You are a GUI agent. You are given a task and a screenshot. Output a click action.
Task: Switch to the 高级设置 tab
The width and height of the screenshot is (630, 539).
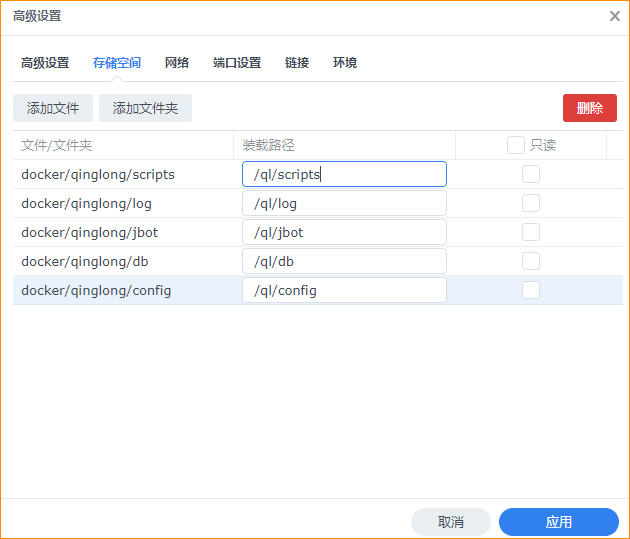pos(45,63)
